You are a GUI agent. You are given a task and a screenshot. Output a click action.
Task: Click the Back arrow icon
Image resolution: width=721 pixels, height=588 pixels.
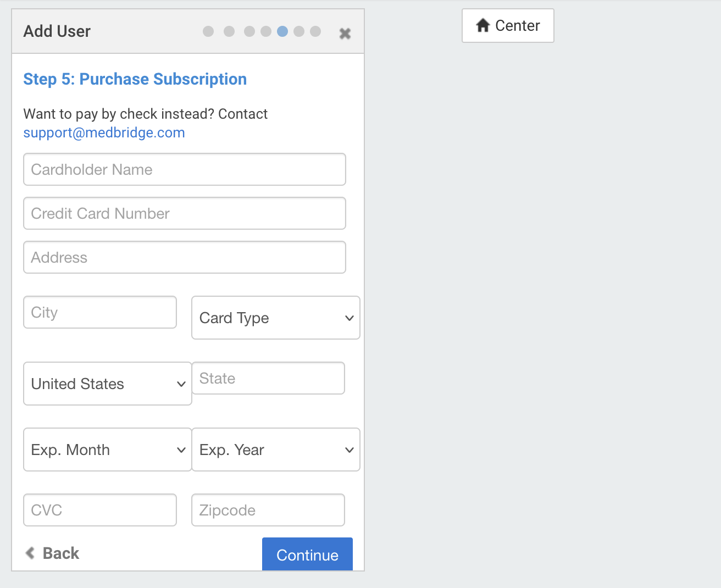tap(30, 553)
